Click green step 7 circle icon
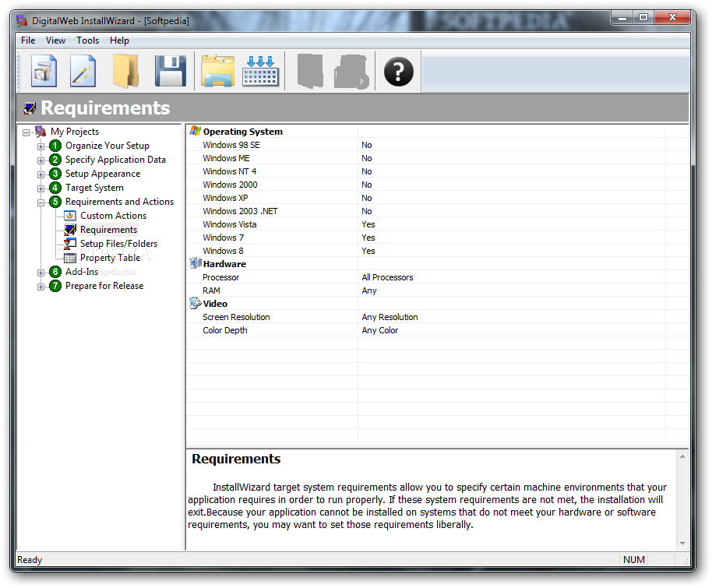The width and height of the screenshot is (712, 588). pos(55,286)
